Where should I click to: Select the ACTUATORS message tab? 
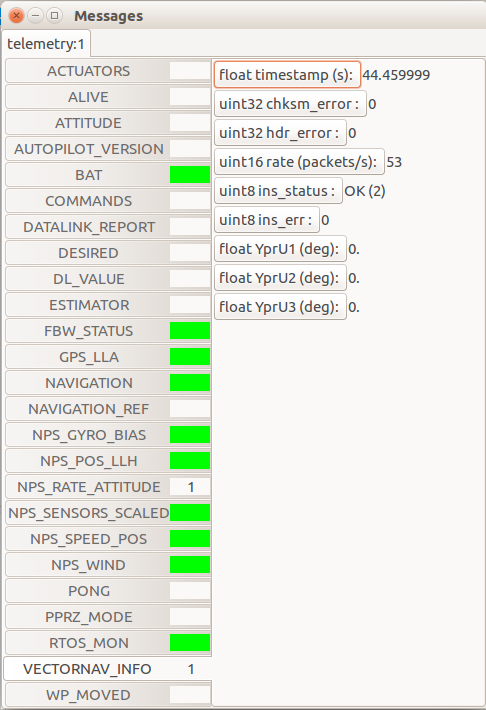click(x=108, y=71)
